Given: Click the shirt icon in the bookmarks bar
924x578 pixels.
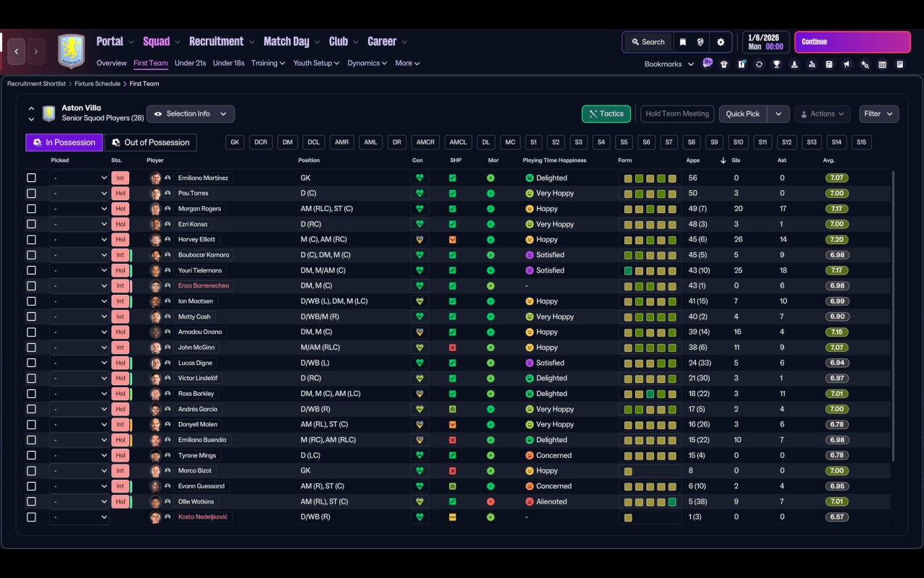Looking at the screenshot, I should (724, 64).
